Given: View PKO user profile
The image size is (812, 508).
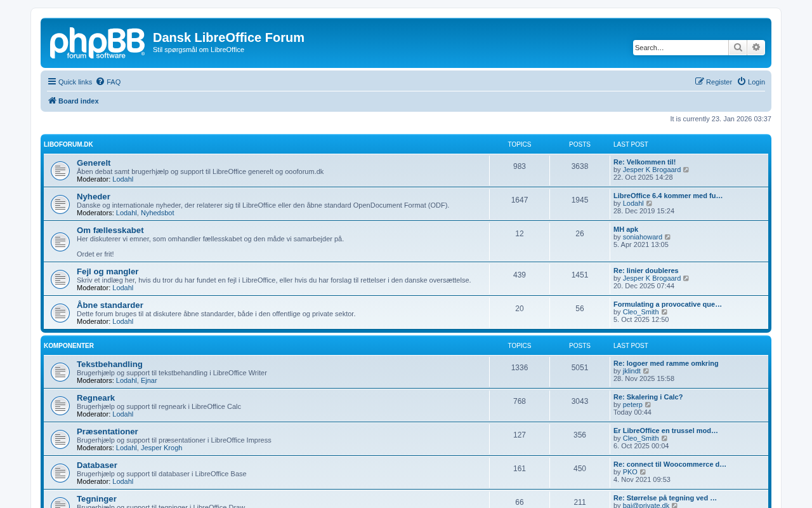Looking at the screenshot, I should coord(630,472).
